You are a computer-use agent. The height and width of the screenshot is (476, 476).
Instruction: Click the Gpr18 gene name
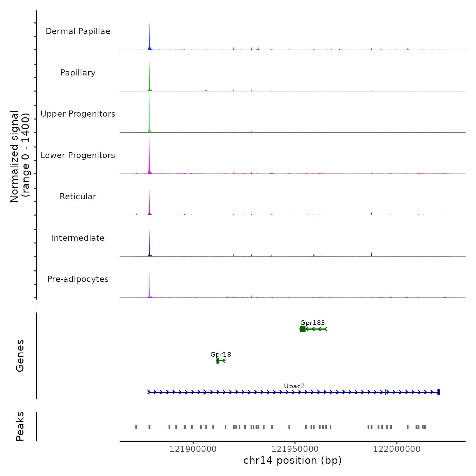tap(221, 354)
